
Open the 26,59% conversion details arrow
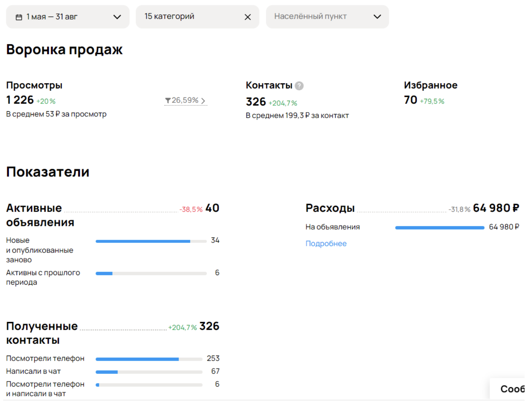pyautogui.click(x=203, y=101)
